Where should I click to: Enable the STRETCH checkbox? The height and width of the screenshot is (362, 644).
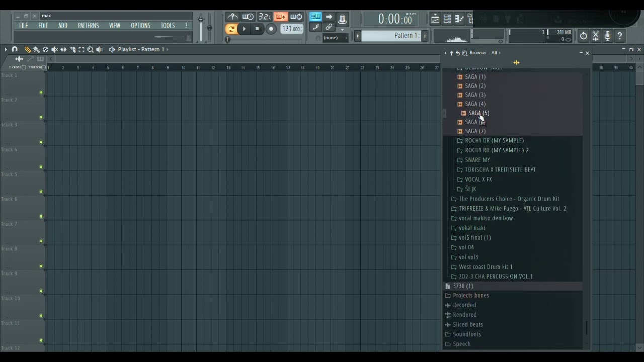click(44, 67)
